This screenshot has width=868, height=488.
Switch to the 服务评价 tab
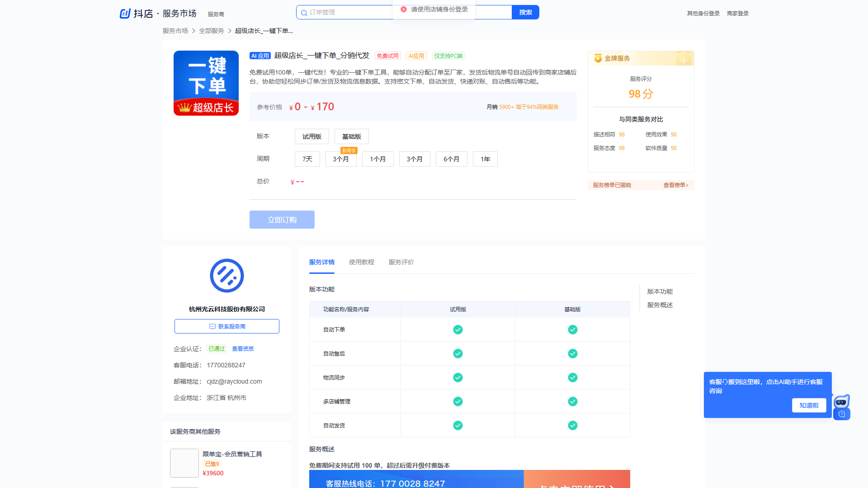pos(401,262)
